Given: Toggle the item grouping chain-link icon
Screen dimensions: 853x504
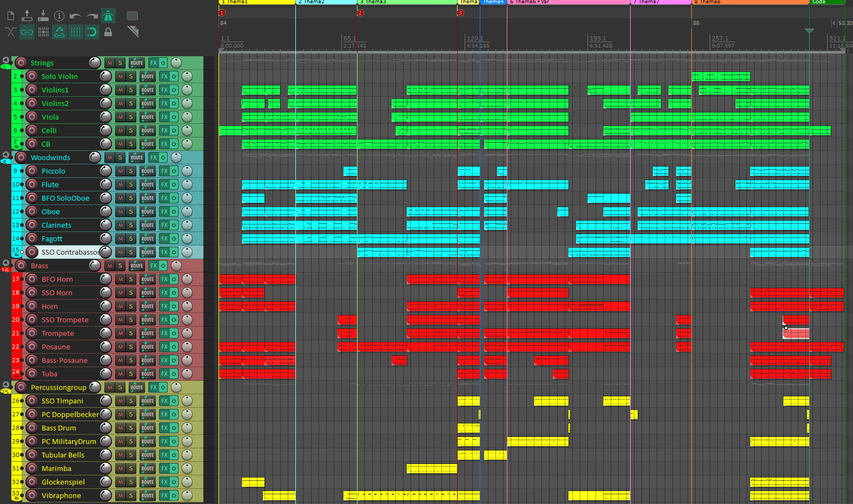Looking at the screenshot, I should click(x=27, y=32).
